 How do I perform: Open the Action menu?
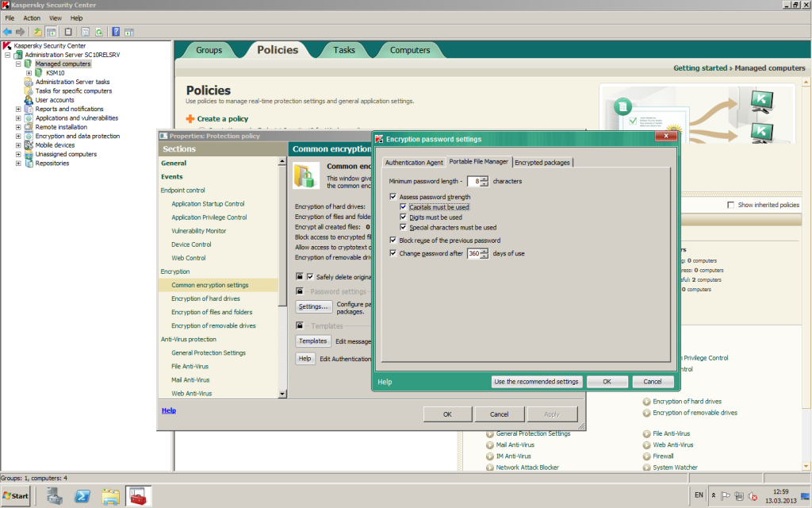[32, 18]
